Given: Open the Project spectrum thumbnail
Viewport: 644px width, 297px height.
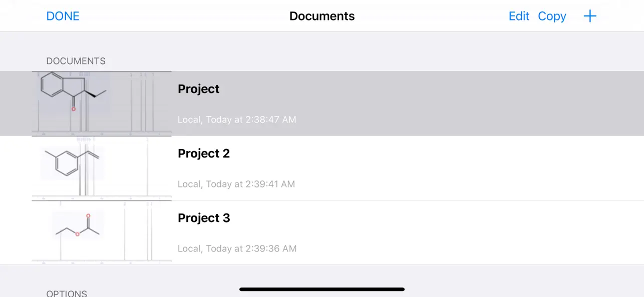Looking at the screenshot, I should (x=102, y=103).
